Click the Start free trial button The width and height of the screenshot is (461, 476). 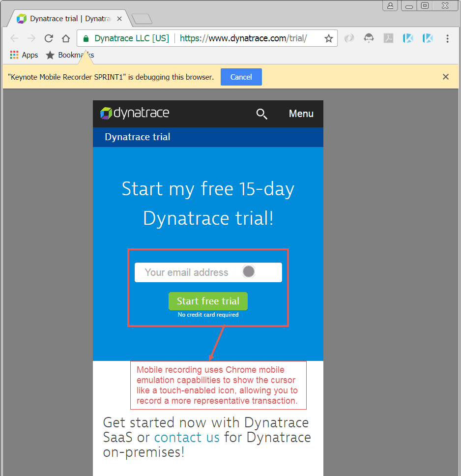[208, 301]
